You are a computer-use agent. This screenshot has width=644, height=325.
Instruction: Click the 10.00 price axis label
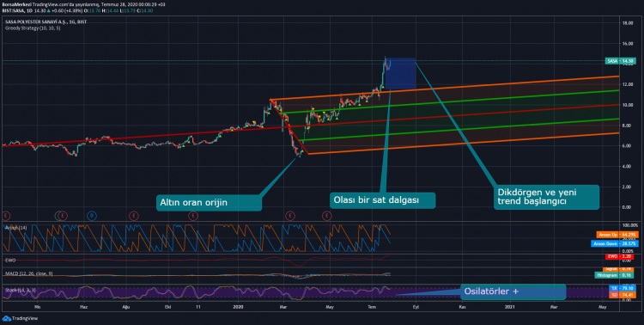pos(627,105)
